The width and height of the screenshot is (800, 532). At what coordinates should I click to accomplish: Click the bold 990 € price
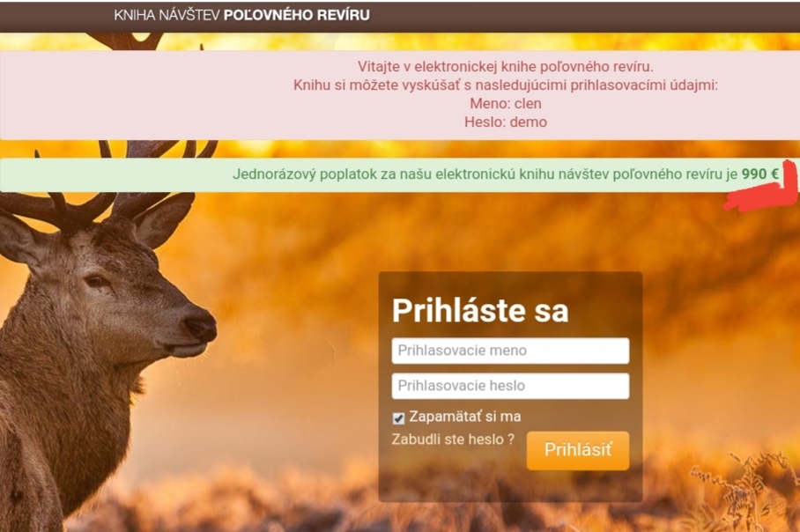click(x=759, y=174)
